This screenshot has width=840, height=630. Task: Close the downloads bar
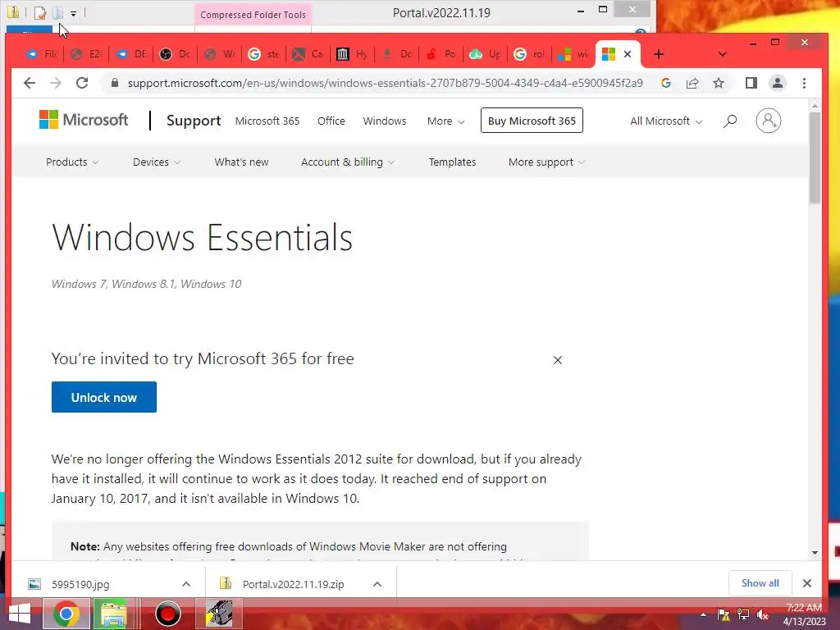pyautogui.click(x=807, y=583)
